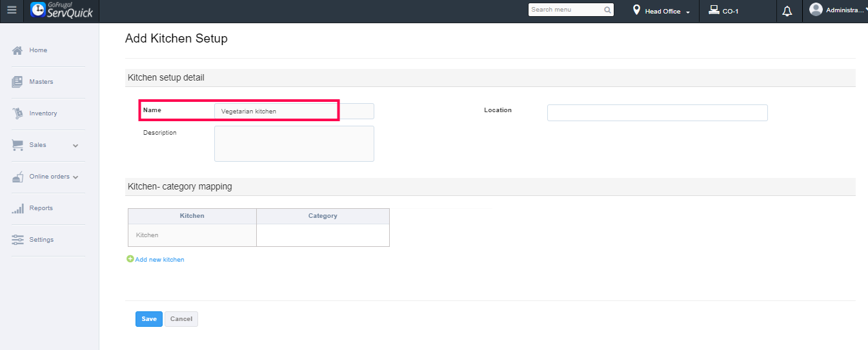Click the Inventory trolley icon
Viewport: 868px width, 350px height.
pos(17,113)
